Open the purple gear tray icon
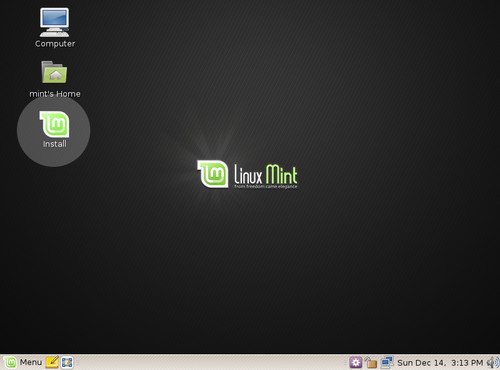Viewport: 500px width, 370px height. click(x=355, y=362)
